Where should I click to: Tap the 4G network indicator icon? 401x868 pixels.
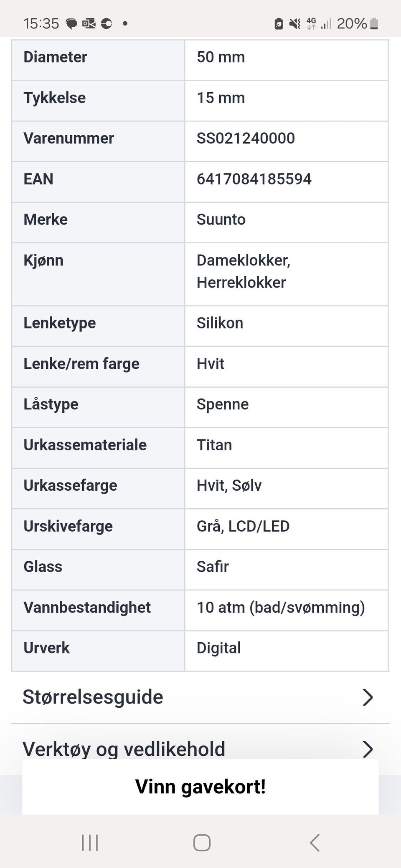[x=311, y=24]
